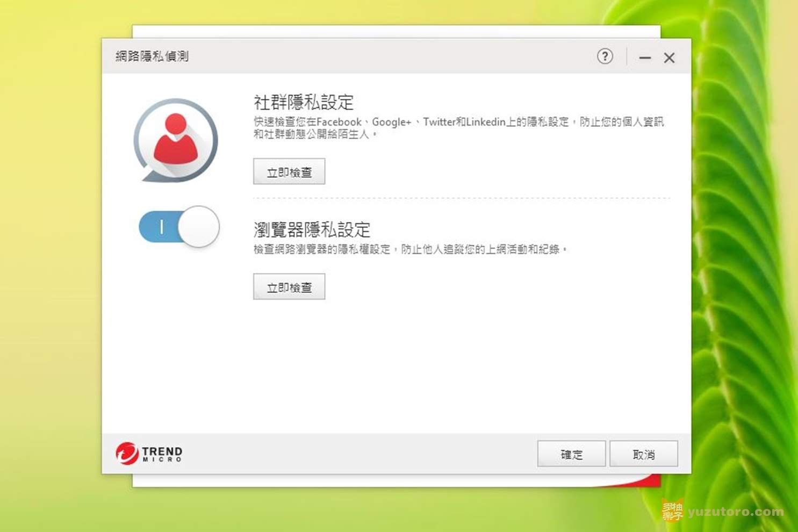Viewport: 798px width, 532px height.
Task: Click the blue 'I' side of the switch
Action: tap(160, 227)
